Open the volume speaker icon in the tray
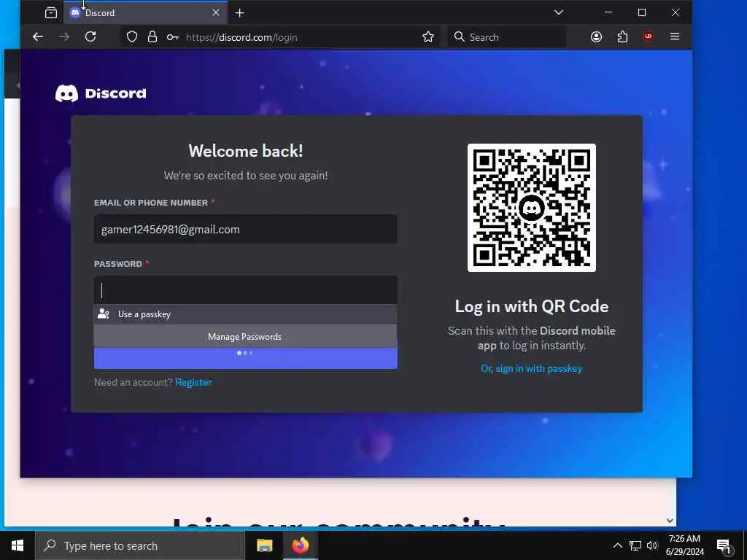747x560 pixels. click(x=652, y=545)
